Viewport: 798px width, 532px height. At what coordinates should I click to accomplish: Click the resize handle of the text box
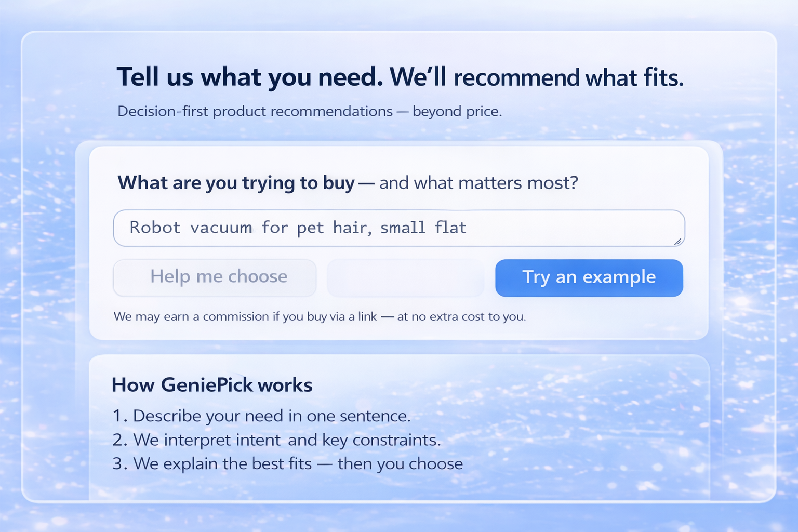[x=677, y=241]
